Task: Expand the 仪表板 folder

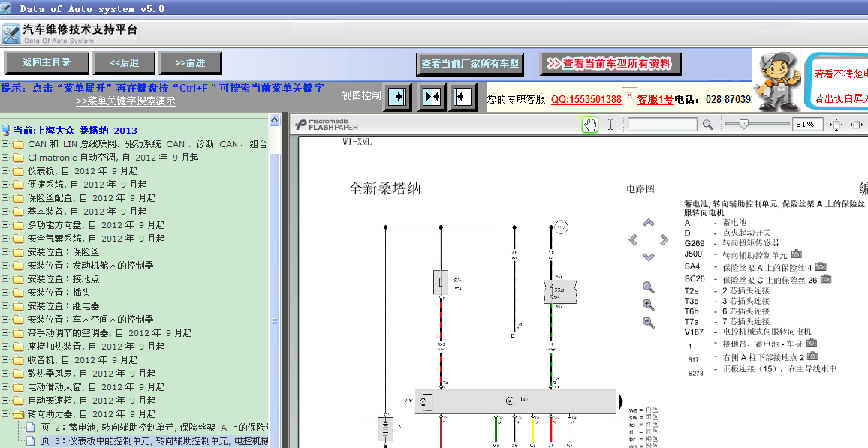Action: point(5,171)
